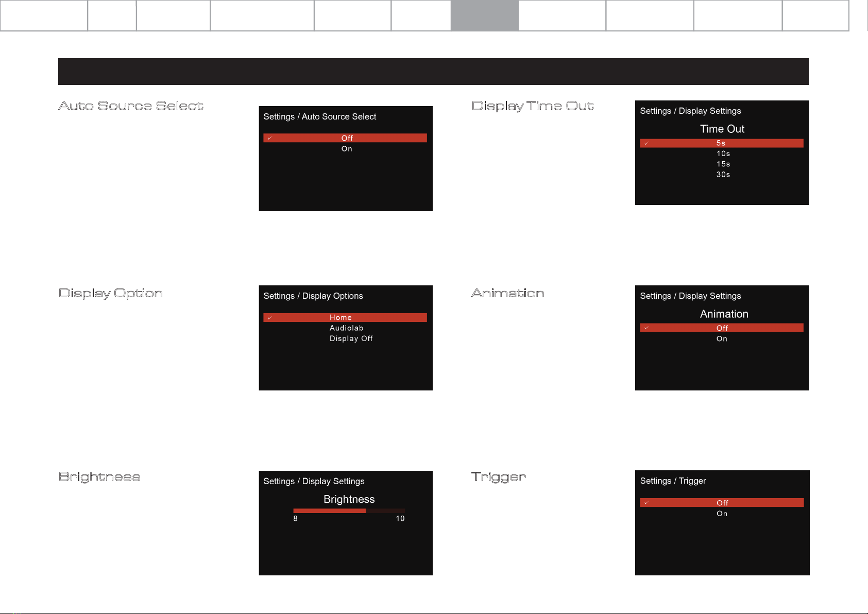Click the Settings / Display Options breadcrumb
Image resolution: width=868 pixels, height=614 pixels.
[x=313, y=296]
